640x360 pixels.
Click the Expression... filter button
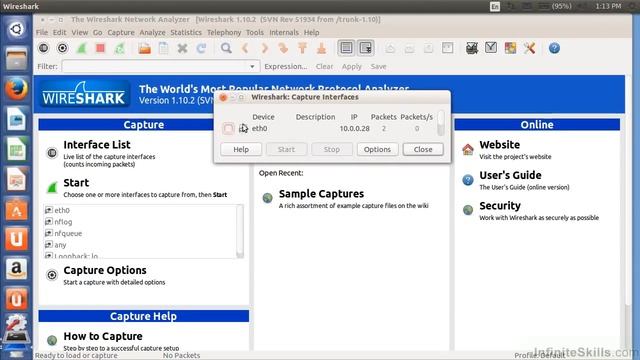click(286, 67)
